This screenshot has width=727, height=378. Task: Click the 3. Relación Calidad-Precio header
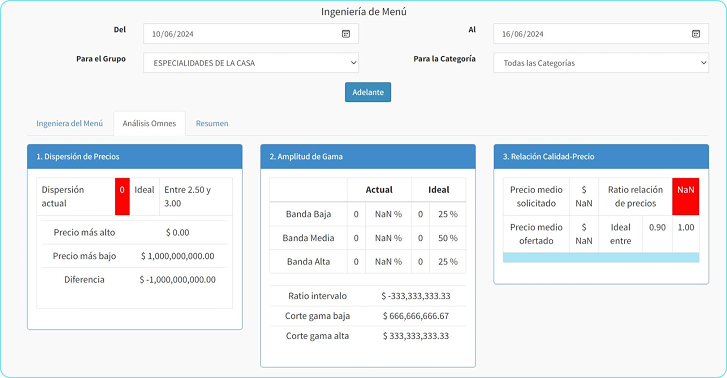[x=601, y=156]
